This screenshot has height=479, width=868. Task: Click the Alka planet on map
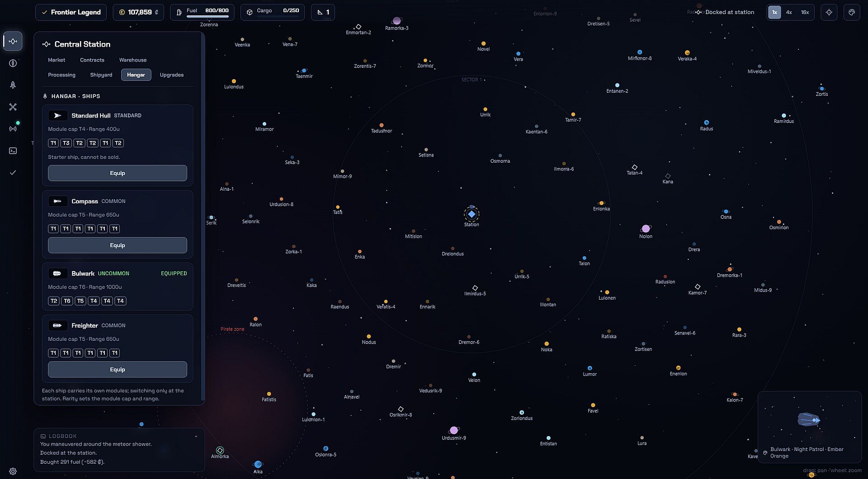258,464
